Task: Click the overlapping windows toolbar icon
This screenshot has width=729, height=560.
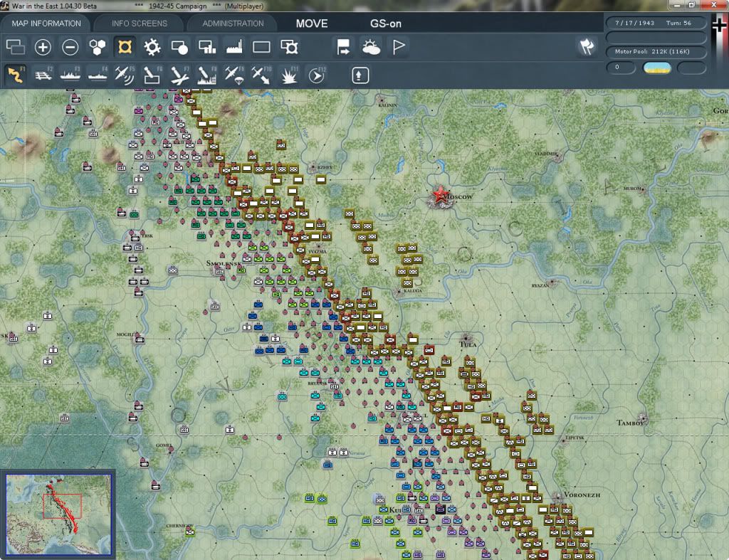Action: [16, 47]
